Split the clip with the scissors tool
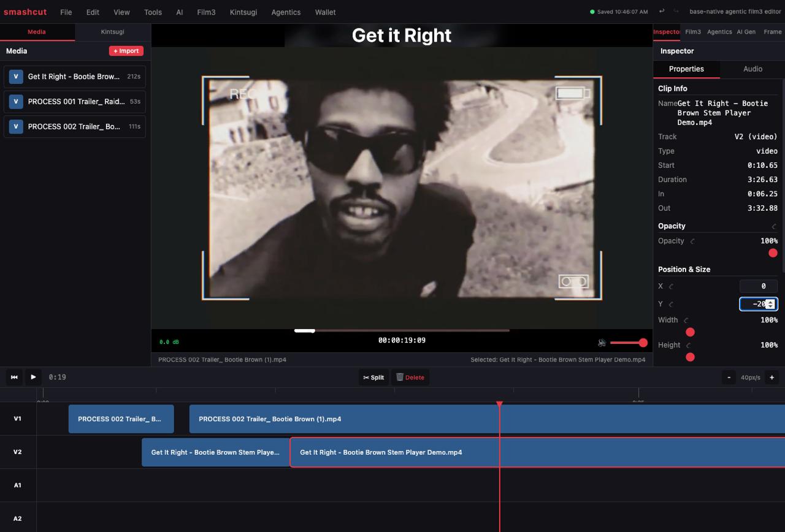785x532 pixels. (373, 377)
